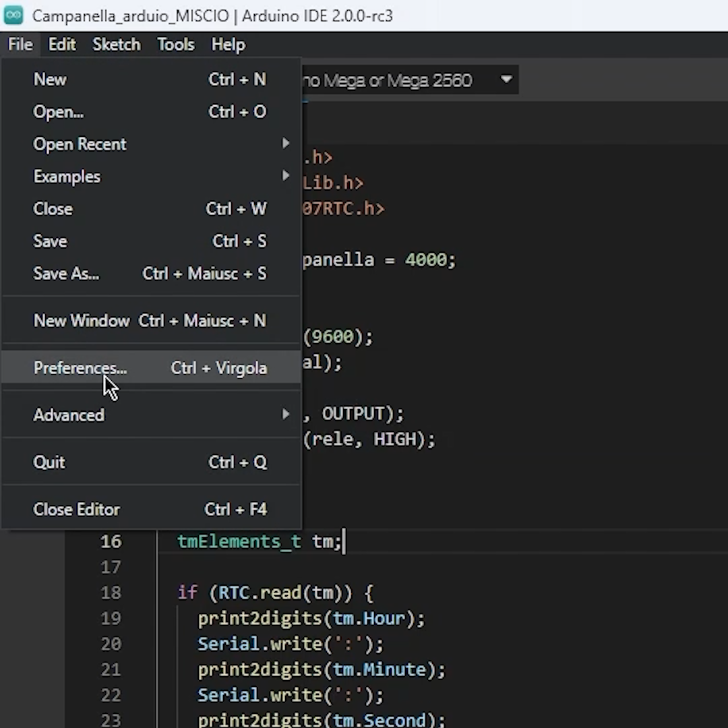Click the code 'print2digits(tm.Second);'
The height and width of the screenshot is (728, 728).
322,720
